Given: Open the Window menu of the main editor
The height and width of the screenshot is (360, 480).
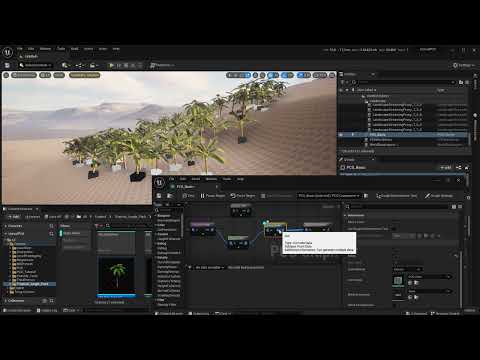Looking at the screenshot, I should [x=45, y=49].
